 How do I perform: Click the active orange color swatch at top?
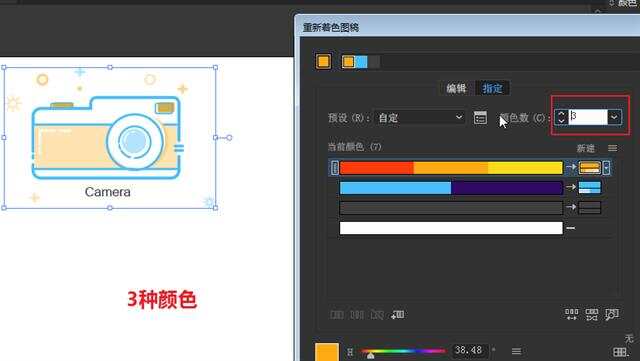pos(324,62)
